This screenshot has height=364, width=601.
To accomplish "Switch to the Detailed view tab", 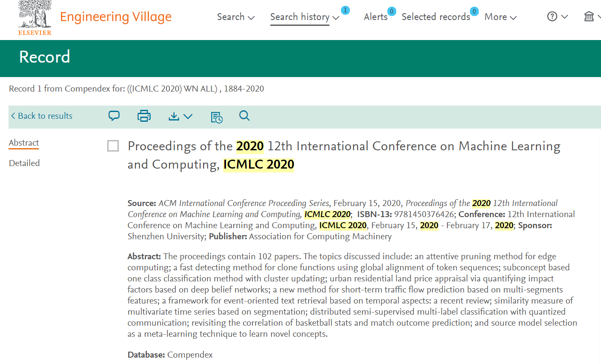I will (24, 163).
